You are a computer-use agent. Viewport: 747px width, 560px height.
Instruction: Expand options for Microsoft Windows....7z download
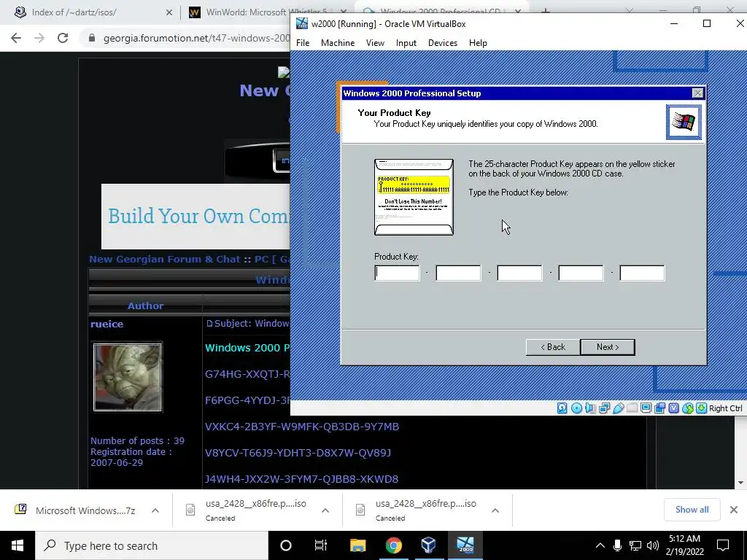pyautogui.click(x=155, y=510)
